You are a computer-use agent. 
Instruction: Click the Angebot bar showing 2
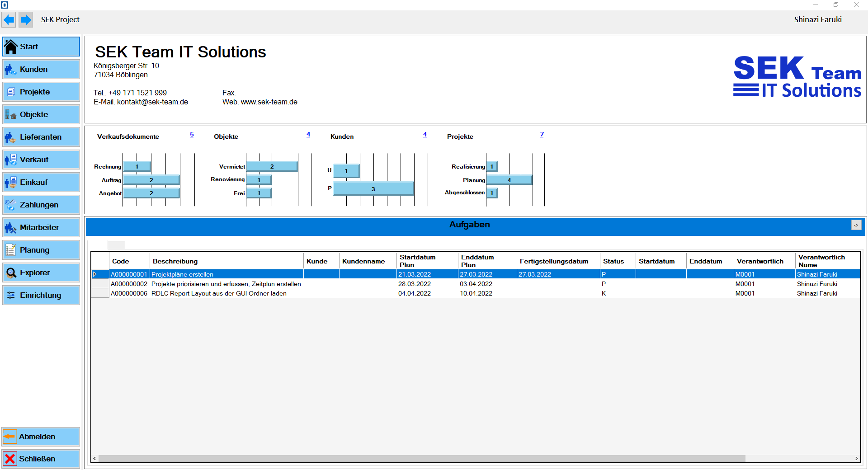[x=151, y=193]
